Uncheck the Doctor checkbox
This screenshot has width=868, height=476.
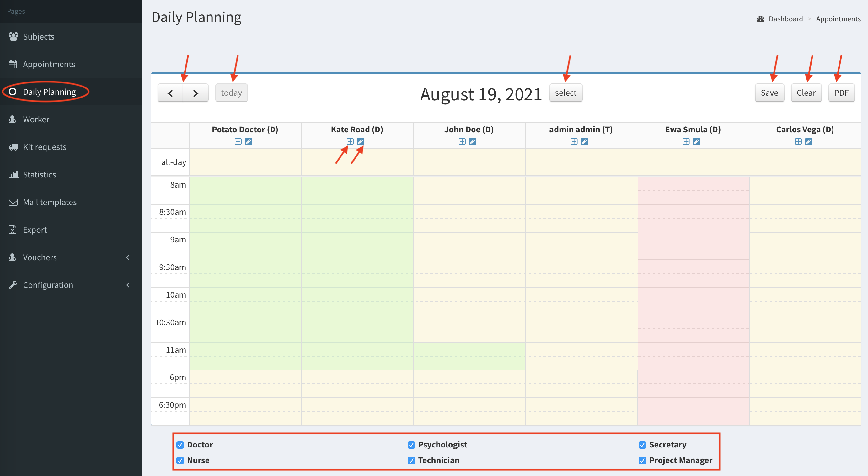click(180, 445)
